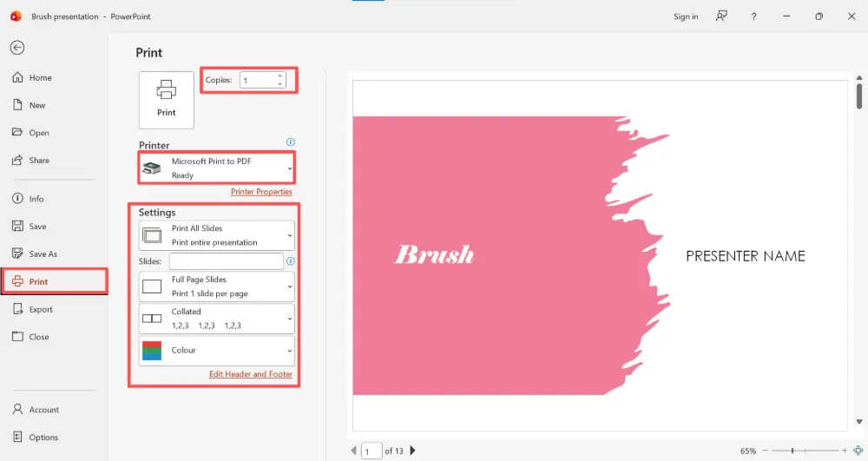This screenshot has width=868, height=461.
Task: Click the feedback person icon
Action: (721, 16)
